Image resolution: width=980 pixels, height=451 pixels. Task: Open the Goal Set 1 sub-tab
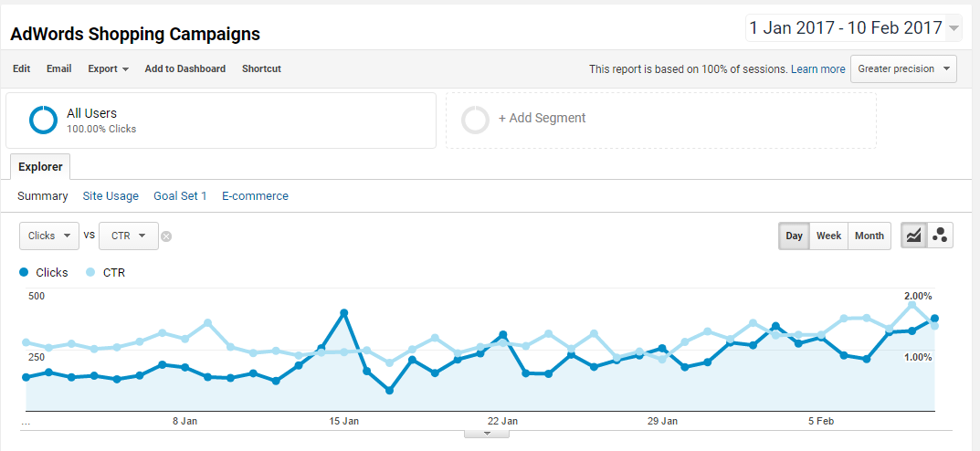tap(180, 196)
